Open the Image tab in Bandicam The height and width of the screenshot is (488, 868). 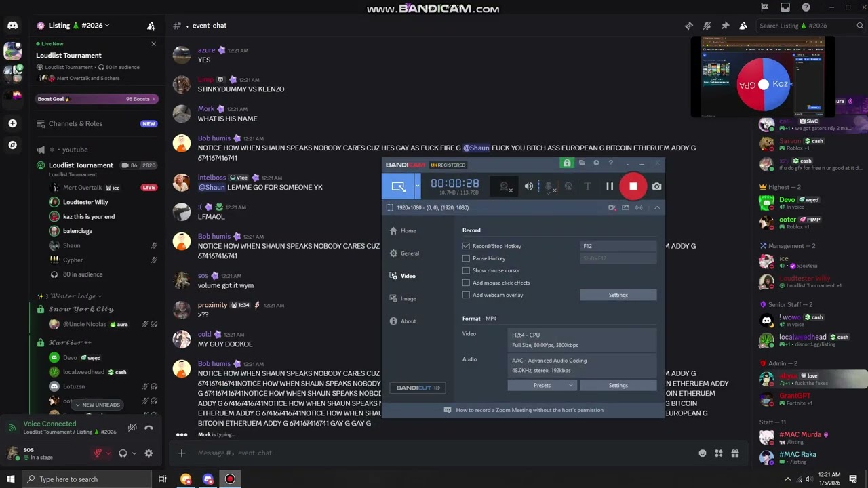pyautogui.click(x=403, y=298)
